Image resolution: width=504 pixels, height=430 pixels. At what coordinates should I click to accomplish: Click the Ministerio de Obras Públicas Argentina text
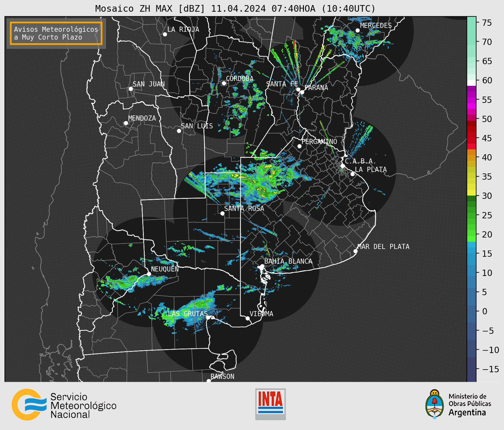click(x=470, y=405)
